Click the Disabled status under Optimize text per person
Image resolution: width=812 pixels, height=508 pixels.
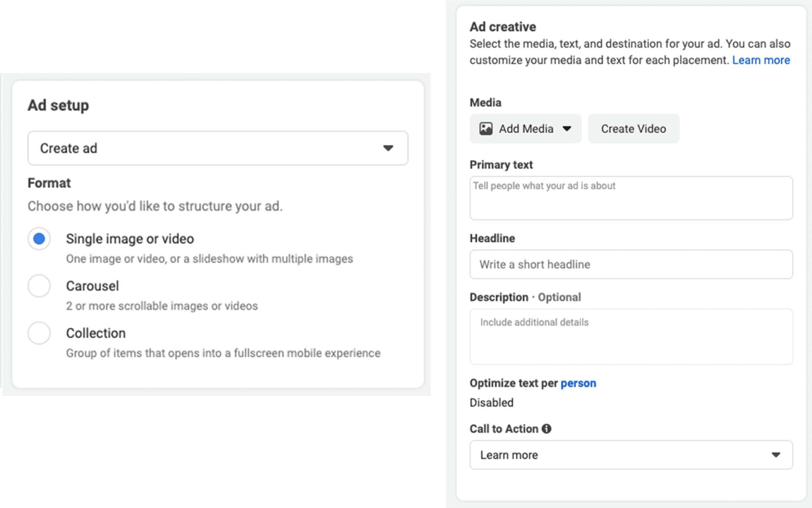(491, 402)
